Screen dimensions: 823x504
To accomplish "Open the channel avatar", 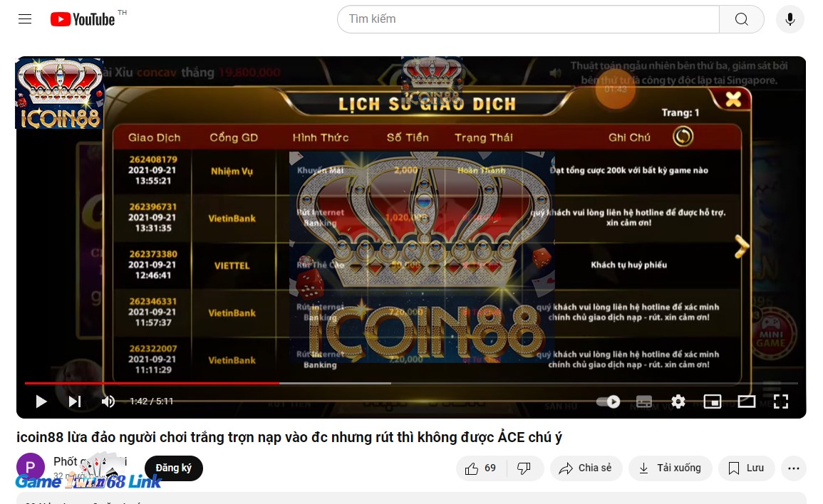I will tap(30, 466).
